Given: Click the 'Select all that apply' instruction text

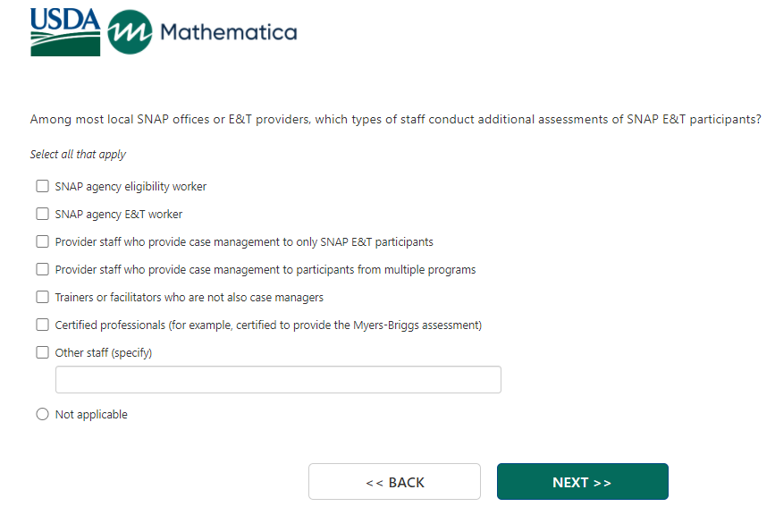Looking at the screenshot, I should pos(78,155).
